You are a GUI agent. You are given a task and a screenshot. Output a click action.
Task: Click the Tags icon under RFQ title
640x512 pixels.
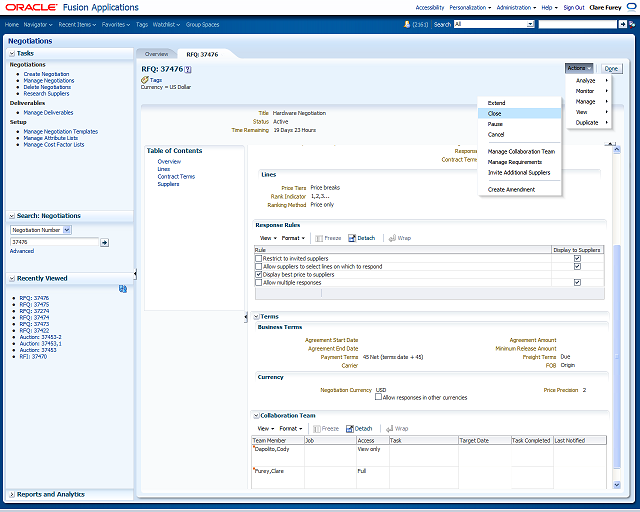144,80
